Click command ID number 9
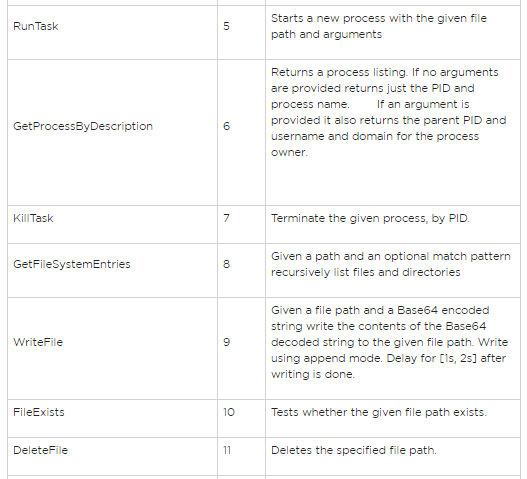Viewport: 527px width, 479px height. pos(227,342)
